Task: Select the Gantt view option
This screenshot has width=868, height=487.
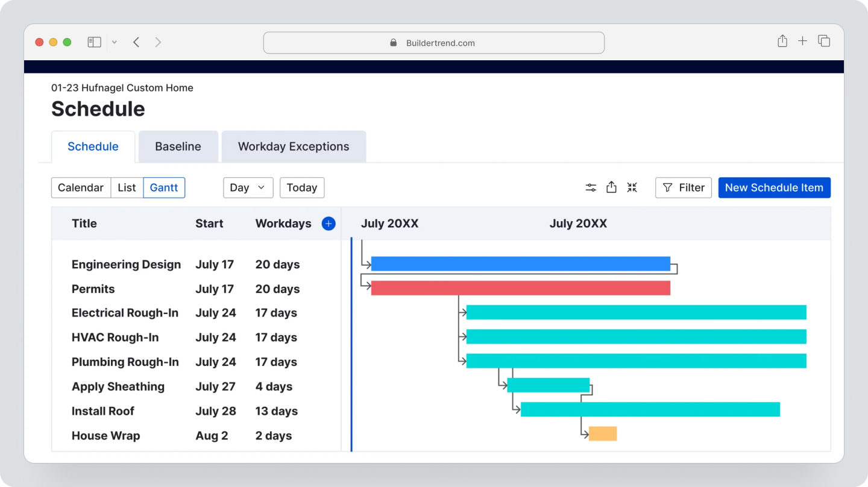Action: (164, 187)
